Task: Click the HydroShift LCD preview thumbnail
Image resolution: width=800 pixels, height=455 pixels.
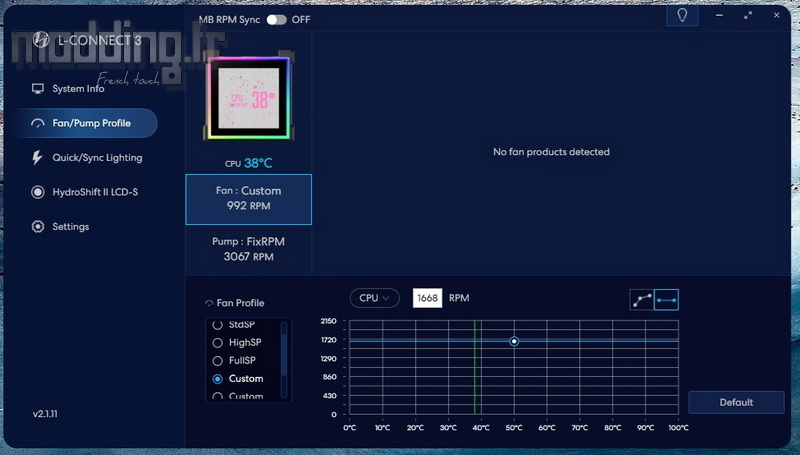Action: tap(248, 100)
